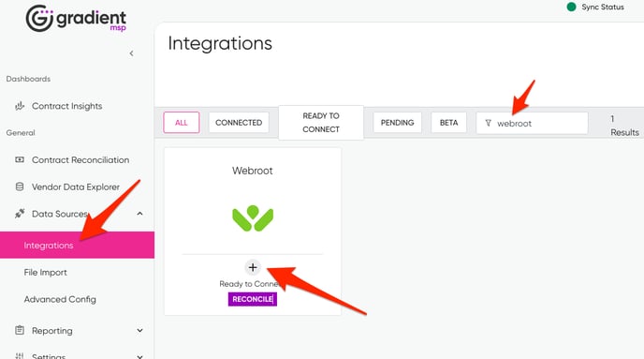
Task: Click the purple RECONCILE tag
Action: pos(253,299)
